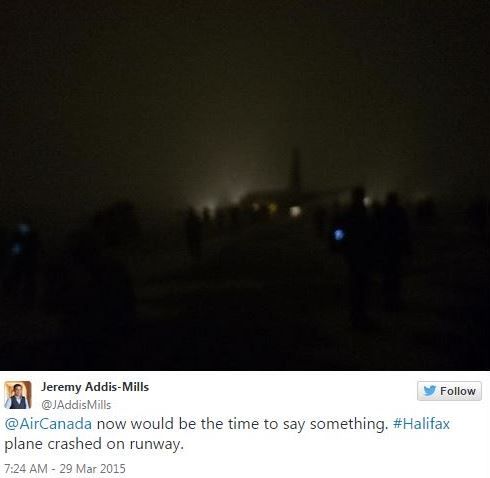
Task: Click the Twitter bird icon in the Follow button
Action: tap(429, 390)
